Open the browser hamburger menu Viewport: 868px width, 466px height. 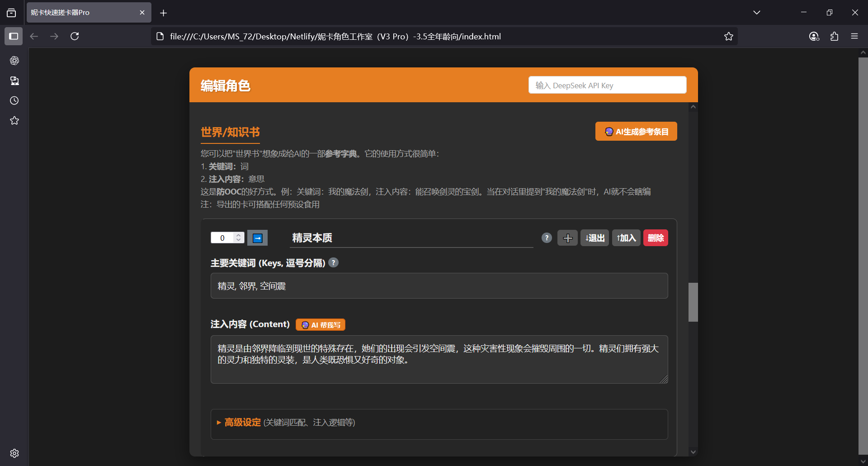(x=854, y=36)
